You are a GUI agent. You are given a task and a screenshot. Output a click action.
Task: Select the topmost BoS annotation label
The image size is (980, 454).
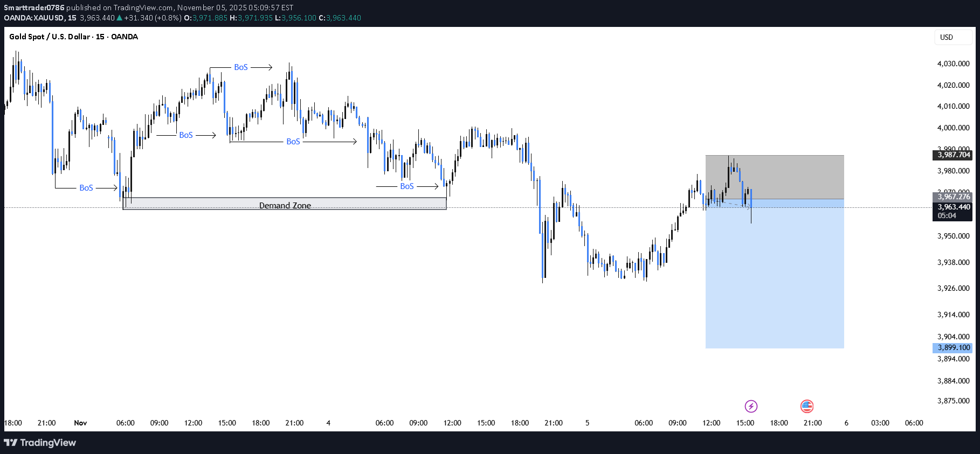click(x=241, y=67)
